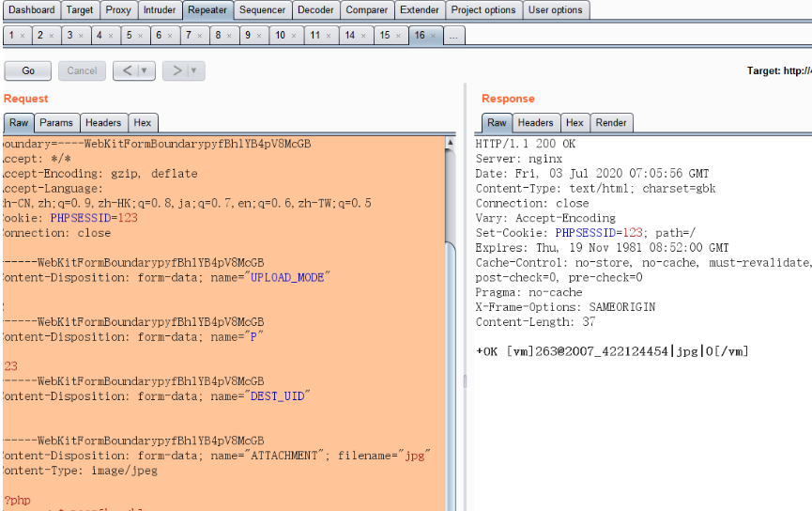Open the User options tab
The image size is (812, 511).
pos(555,9)
